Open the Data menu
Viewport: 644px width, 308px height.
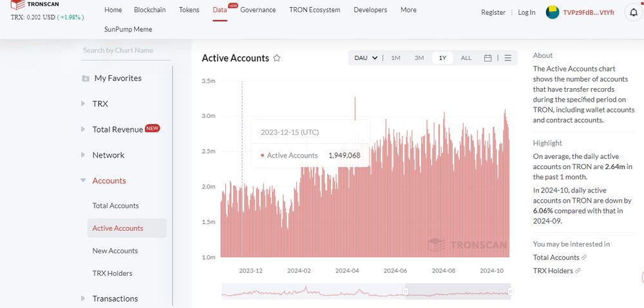[220, 10]
